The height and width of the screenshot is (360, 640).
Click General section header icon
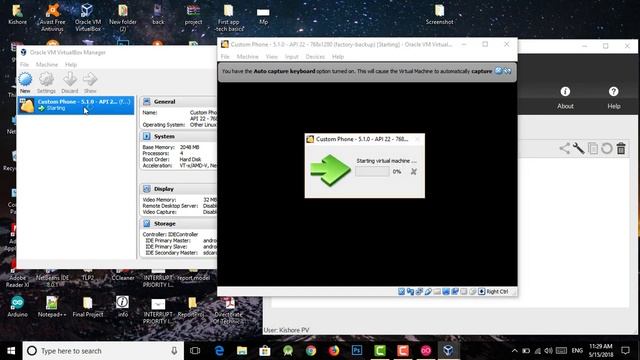[x=147, y=101]
